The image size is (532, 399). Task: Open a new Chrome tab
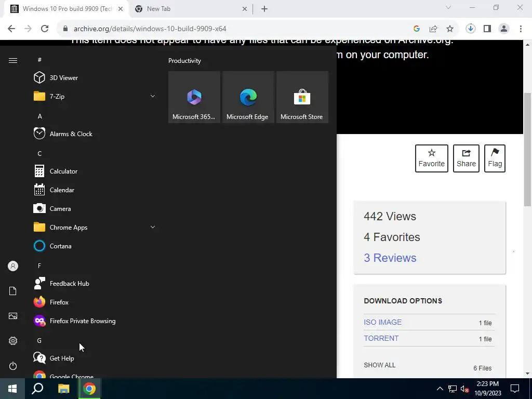pyautogui.click(x=264, y=9)
